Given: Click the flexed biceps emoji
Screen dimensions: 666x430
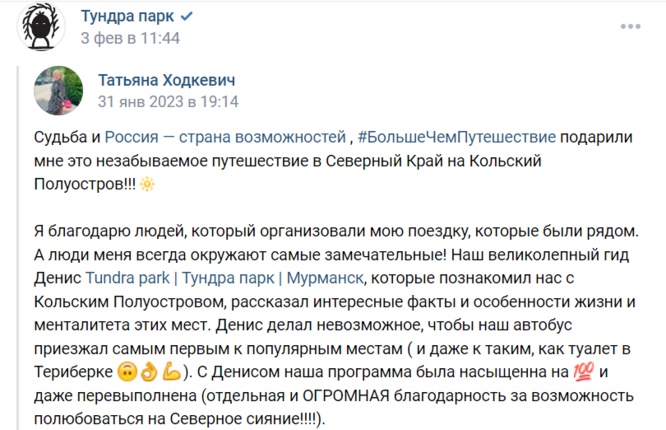Looking at the screenshot, I should [x=172, y=372].
